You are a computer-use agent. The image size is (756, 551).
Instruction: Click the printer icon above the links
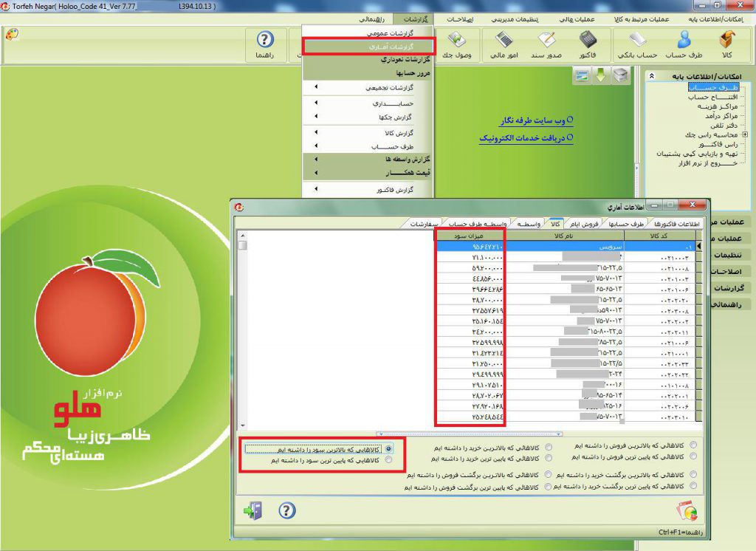(x=621, y=75)
